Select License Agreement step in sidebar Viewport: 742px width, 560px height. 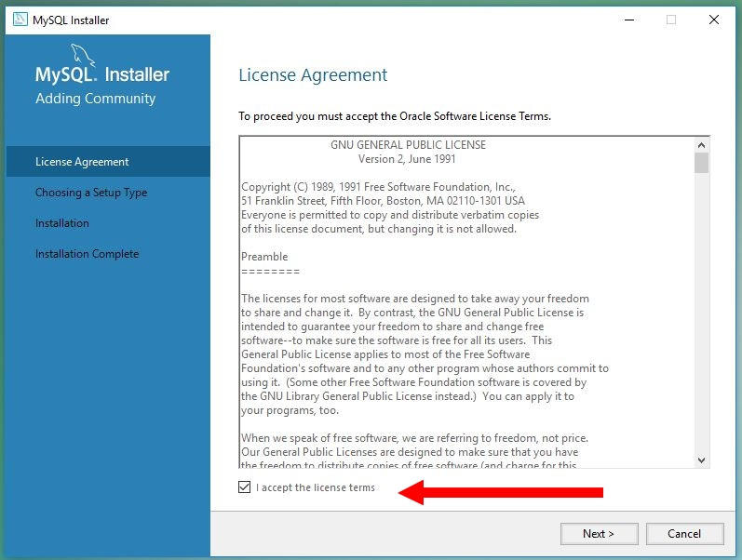click(108, 161)
